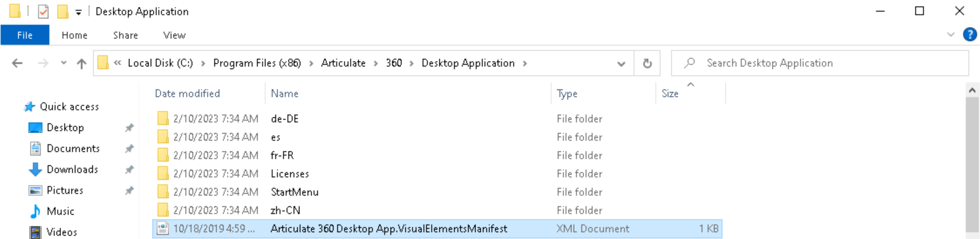Viewport: 980px width, 239px height.
Task: Open Desktop in the navigation pane
Action: tap(65, 127)
